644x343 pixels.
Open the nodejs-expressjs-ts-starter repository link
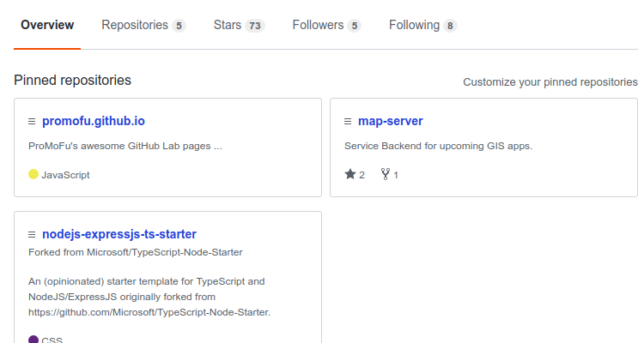[x=119, y=234]
